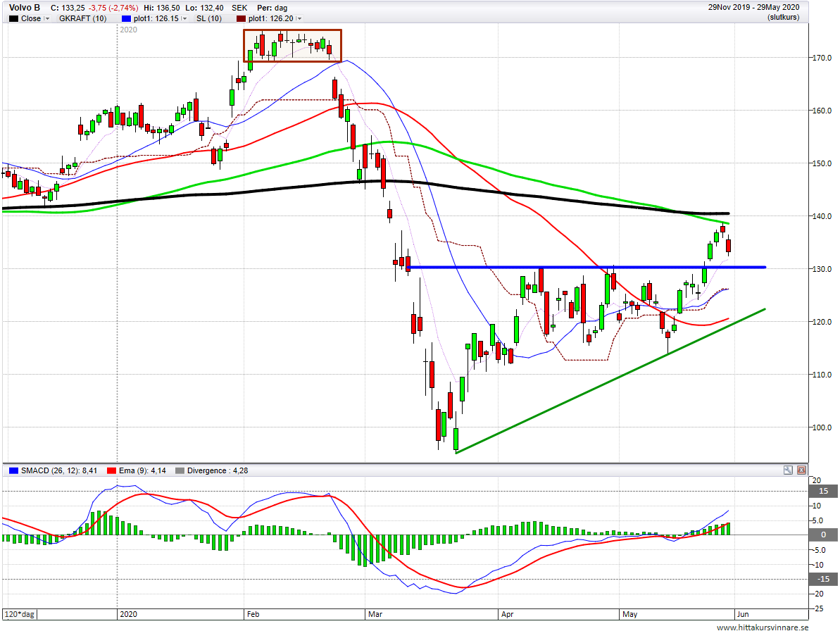Click the May label on the time axis
Image resolution: width=840 pixels, height=631 pixels.
tap(630, 614)
